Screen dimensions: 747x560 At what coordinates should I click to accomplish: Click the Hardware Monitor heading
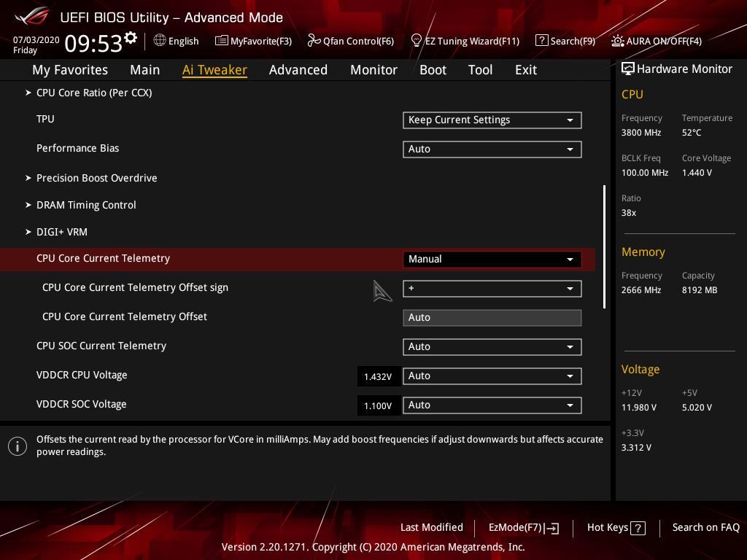(x=684, y=69)
